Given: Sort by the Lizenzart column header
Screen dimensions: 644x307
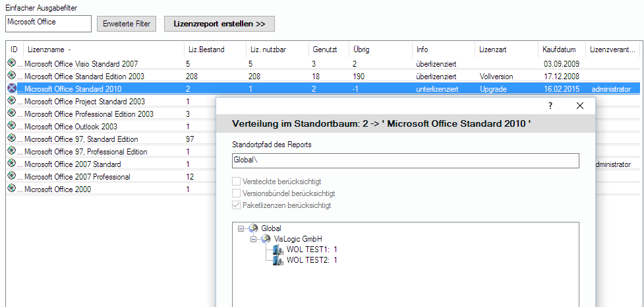Looking at the screenshot, I should point(506,50).
